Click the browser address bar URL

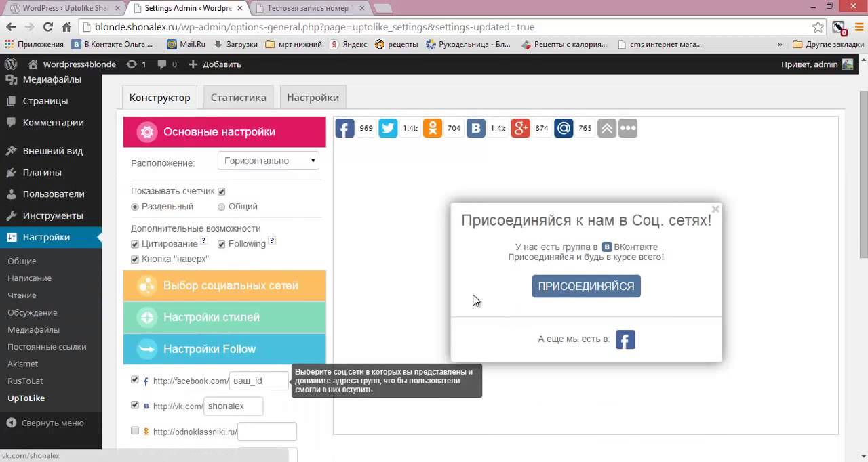(x=315, y=27)
